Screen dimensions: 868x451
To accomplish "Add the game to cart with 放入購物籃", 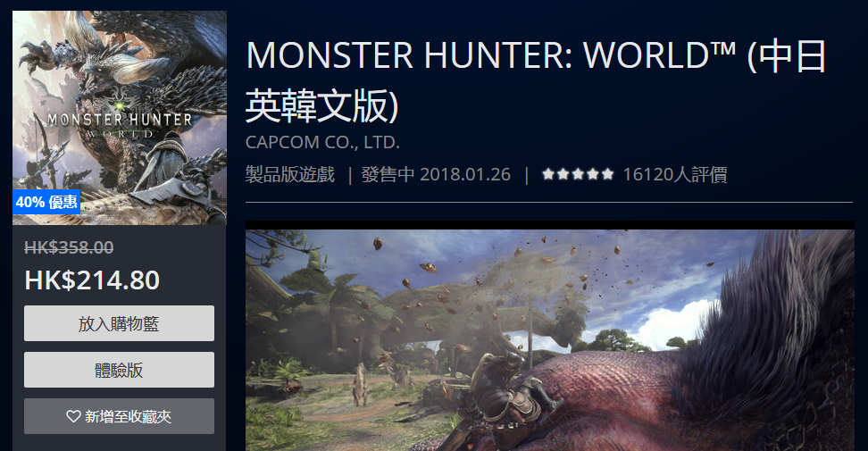I will pyautogui.click(x=119, y=323).
